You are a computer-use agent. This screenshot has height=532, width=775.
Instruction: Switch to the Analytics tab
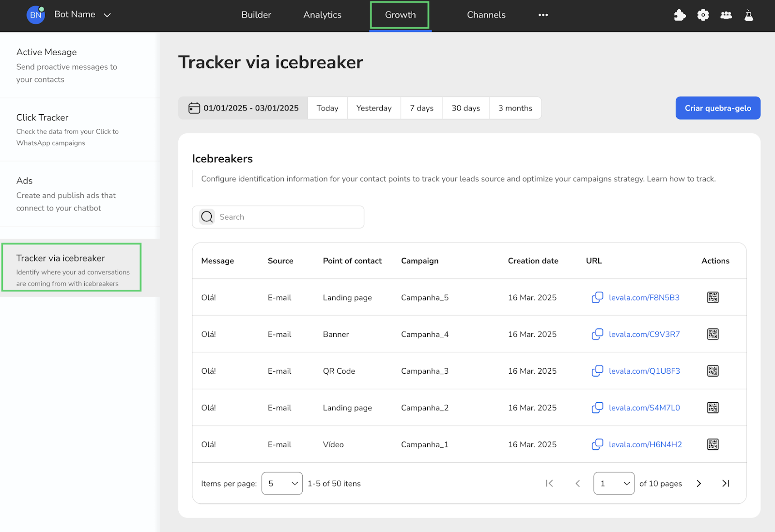[322, 15]
